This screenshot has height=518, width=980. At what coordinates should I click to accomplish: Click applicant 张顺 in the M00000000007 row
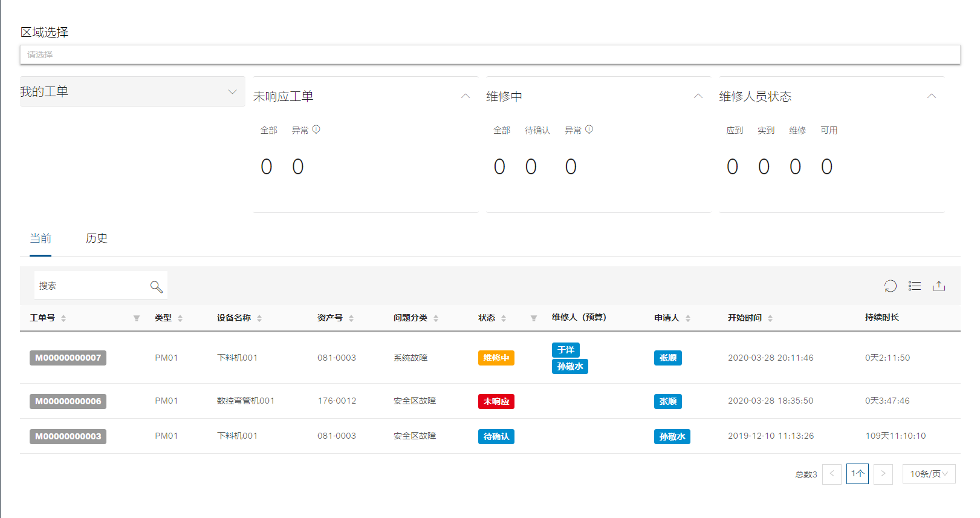(x=668, y=358)
